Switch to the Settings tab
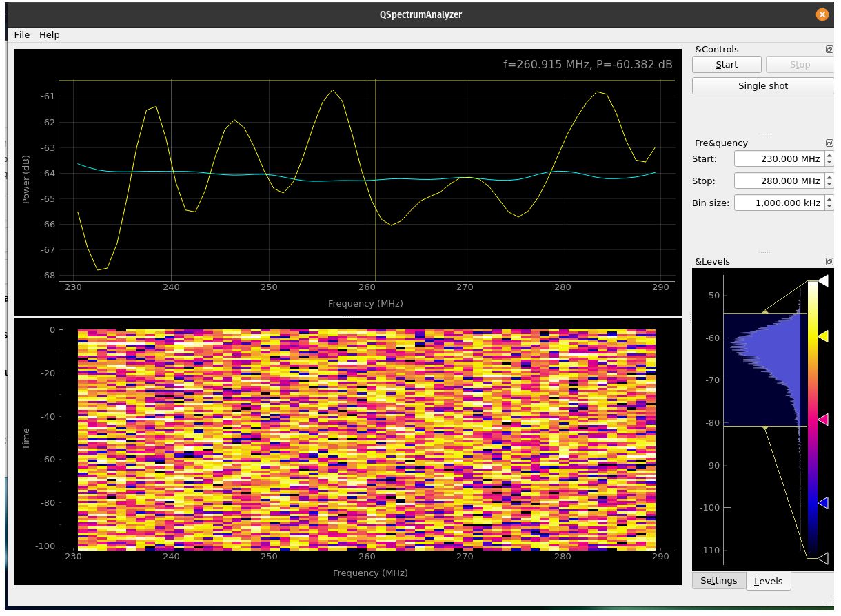This screenshot has height=616, width=841. pyautogui.click(x=719, y=580)
